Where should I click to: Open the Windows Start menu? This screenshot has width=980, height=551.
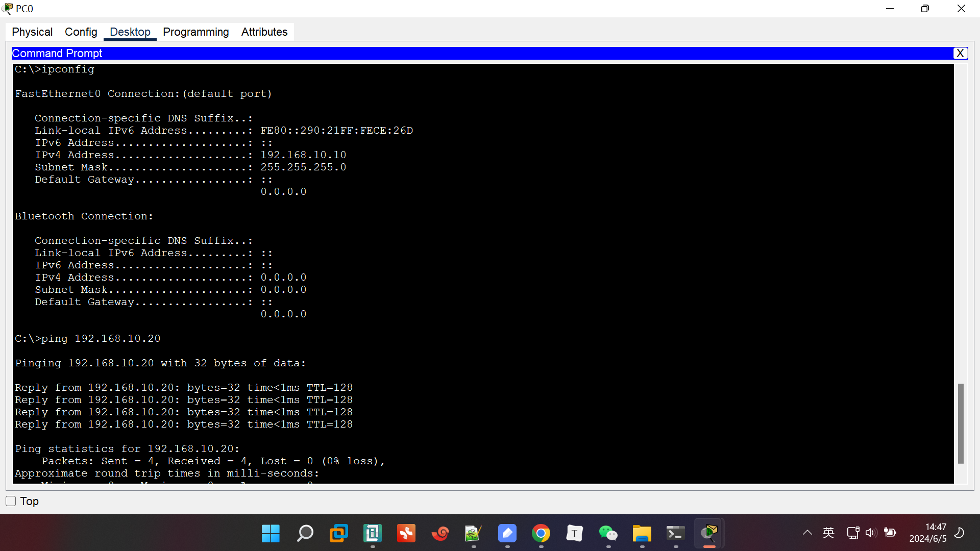271,534
